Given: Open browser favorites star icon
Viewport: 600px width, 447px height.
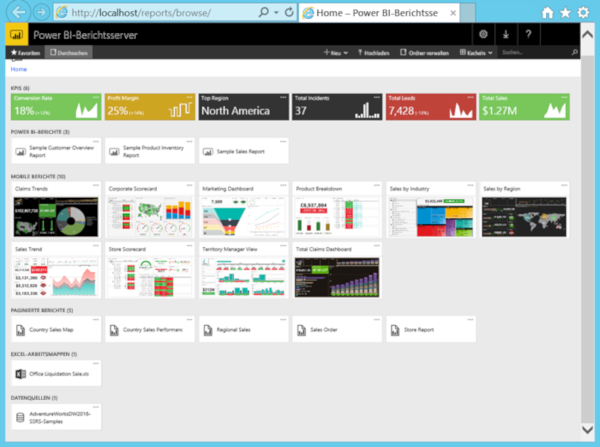Looking at the screenshot, I should point(565,13).
